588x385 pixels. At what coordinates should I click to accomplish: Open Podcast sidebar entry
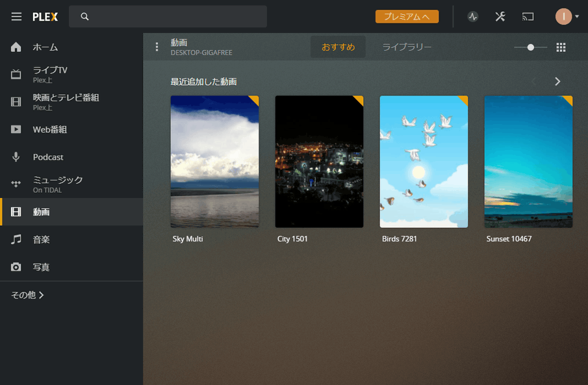click(x=71, y=156)
